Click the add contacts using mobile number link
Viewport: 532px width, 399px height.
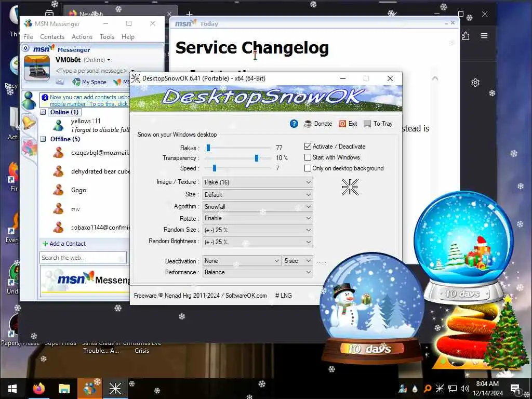point(89,100)
